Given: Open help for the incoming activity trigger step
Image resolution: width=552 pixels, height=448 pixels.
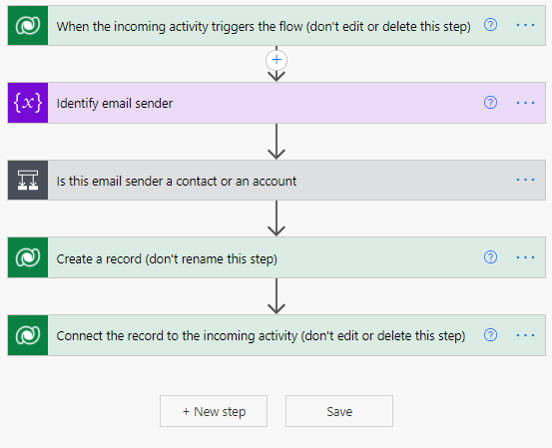Looking at the screenshot, I should 490,25.
